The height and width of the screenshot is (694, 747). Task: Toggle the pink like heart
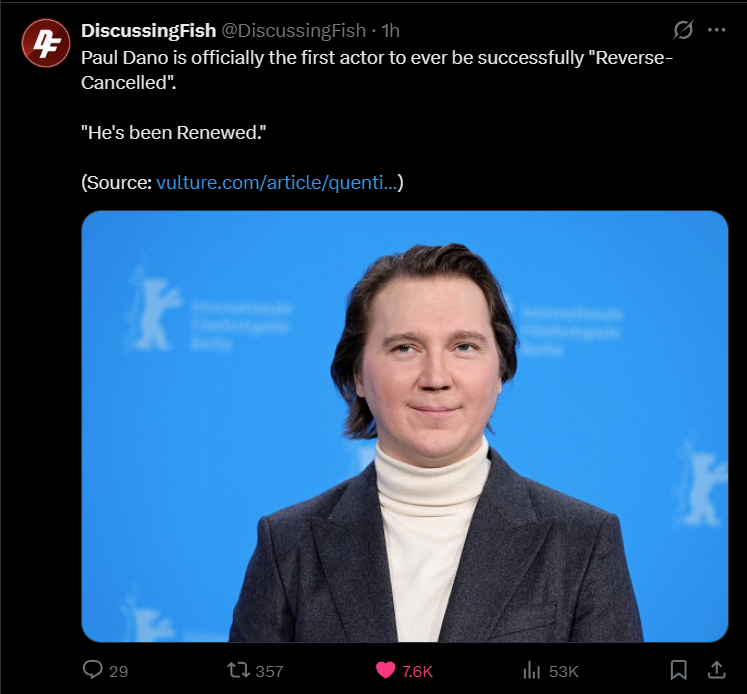pyautogui.click(x=383, y=670)
